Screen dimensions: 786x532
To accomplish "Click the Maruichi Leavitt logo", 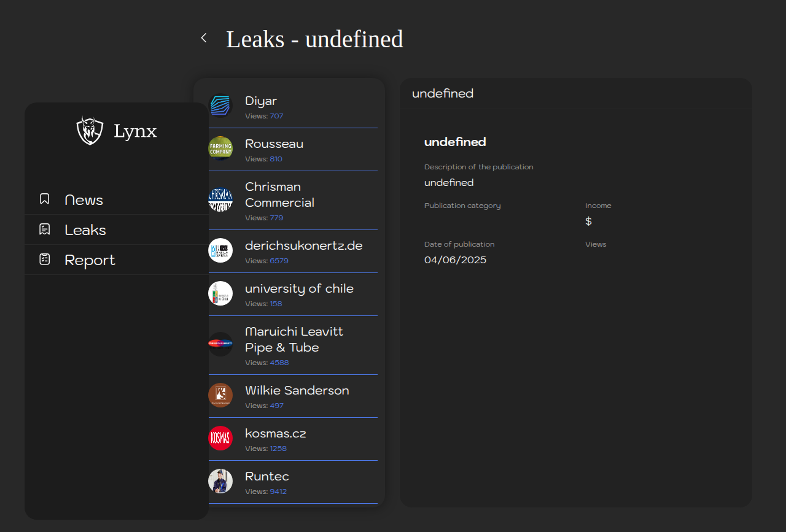I will (220, 344).
